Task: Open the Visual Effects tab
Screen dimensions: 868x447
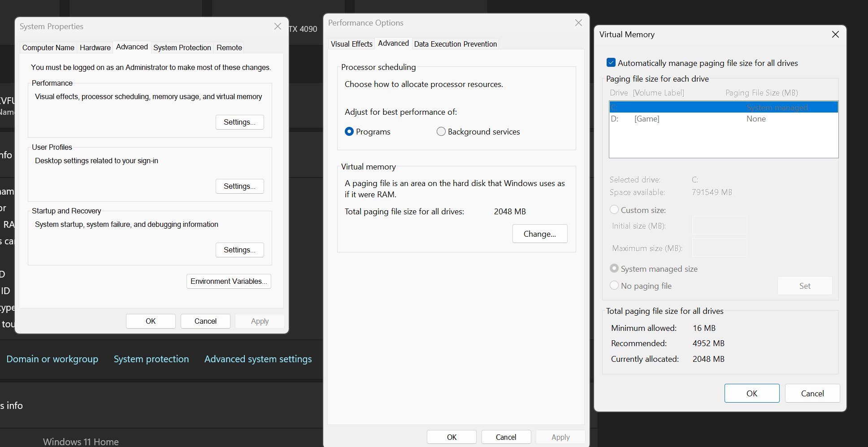Action: tap(352, 44)
